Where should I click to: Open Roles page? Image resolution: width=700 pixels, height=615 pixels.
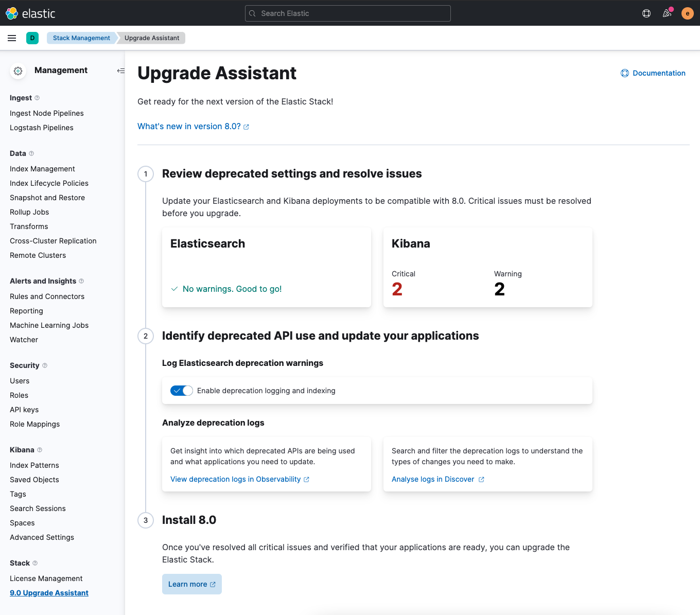pos(19,395)
